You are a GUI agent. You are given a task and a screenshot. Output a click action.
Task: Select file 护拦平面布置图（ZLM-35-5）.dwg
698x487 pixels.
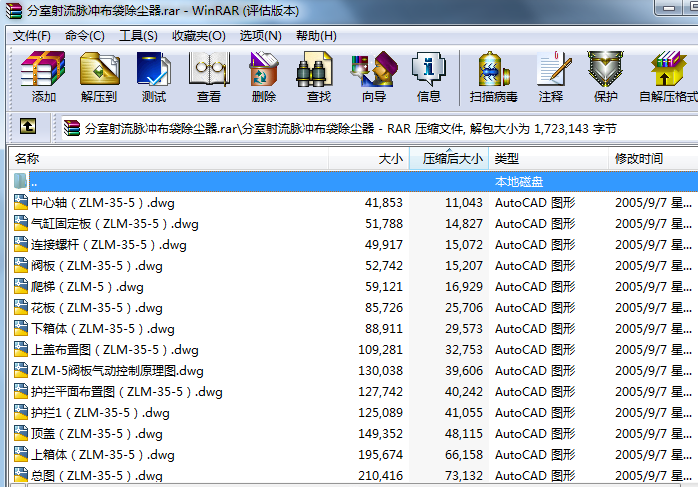point(126,391)
